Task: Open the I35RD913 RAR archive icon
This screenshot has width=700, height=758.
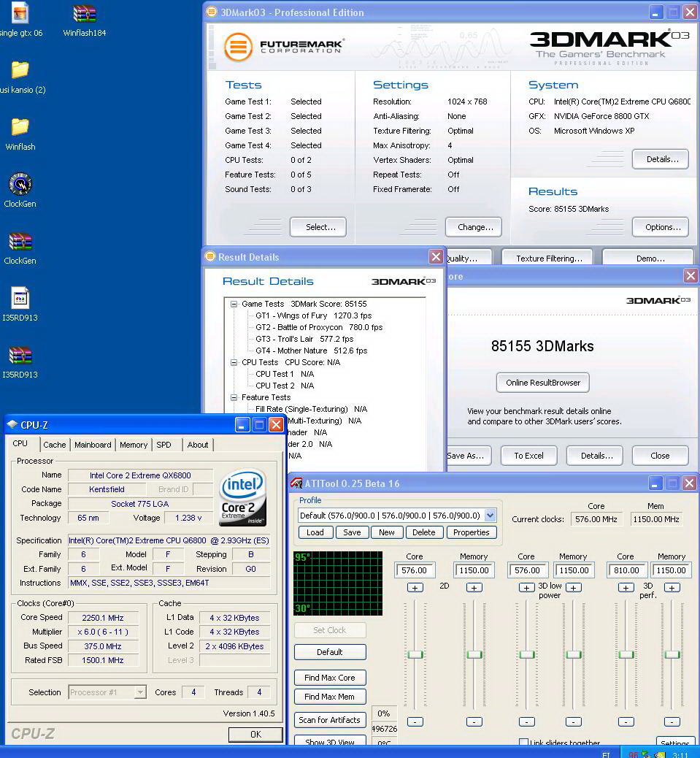Action: 20,356
